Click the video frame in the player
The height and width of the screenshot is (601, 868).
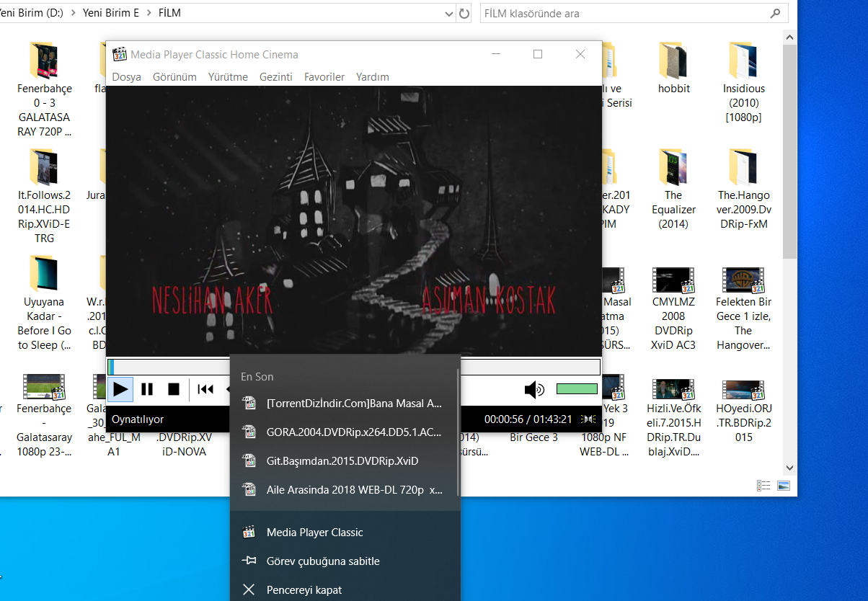pos(353,221)
